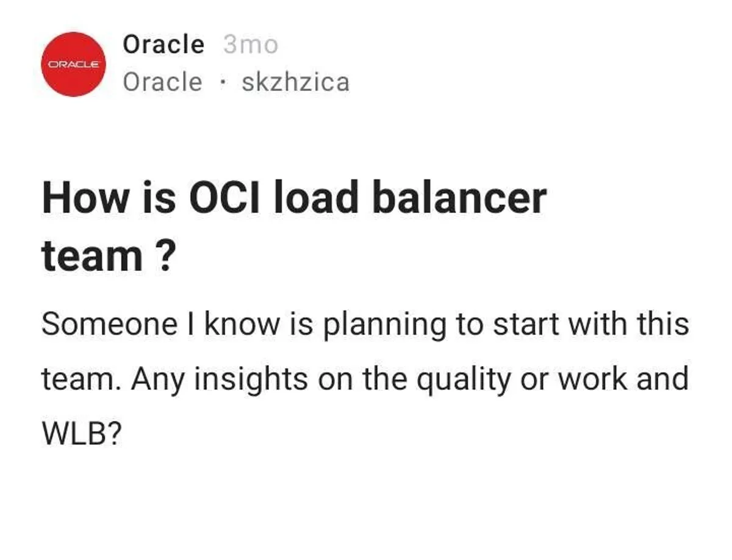Click the title's second line 'team ?'
This screenshot has width=732, height=560.
click(105, 255)
